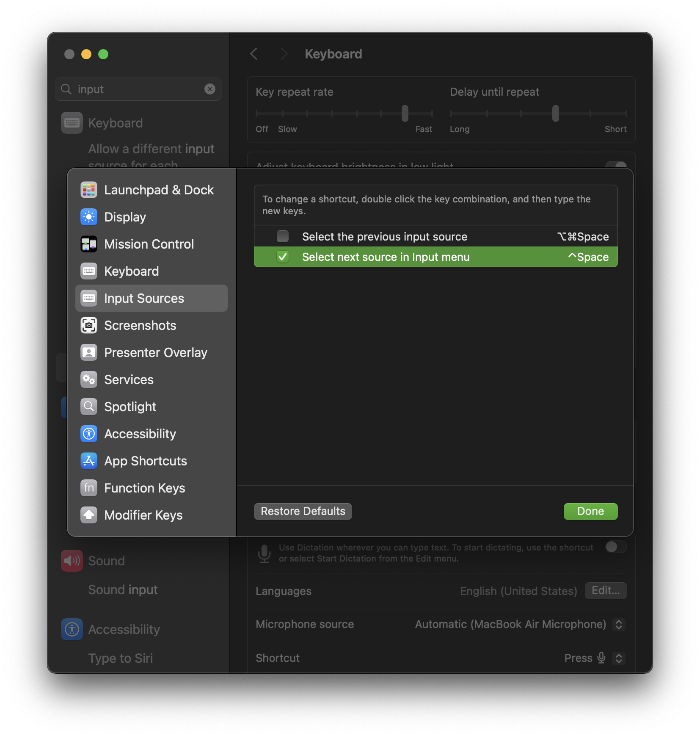This screenshot has width=700, height=736.
Task: Click the ⌥⌘Space shortcut key combination
Action: pos(583,237)
